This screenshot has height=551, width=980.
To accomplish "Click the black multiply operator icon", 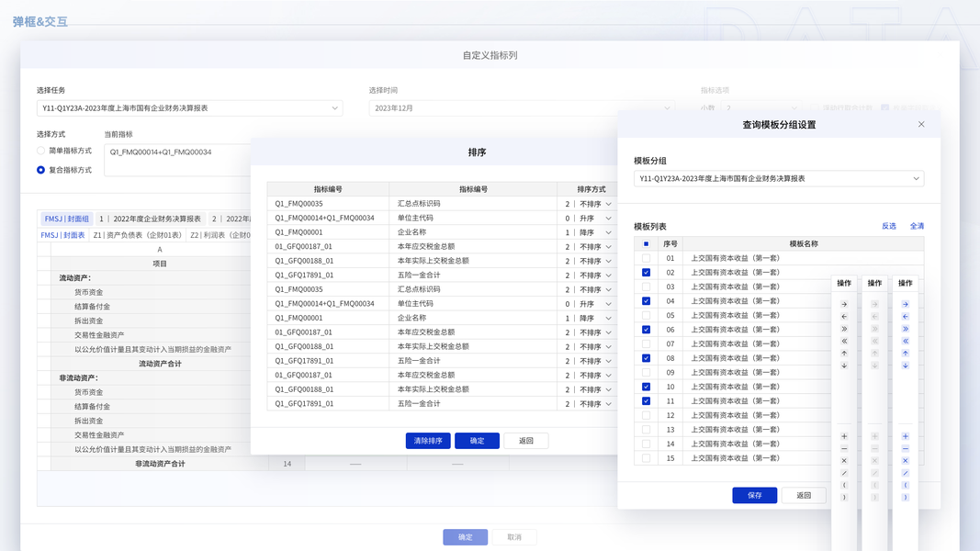I will pos(844,460).
